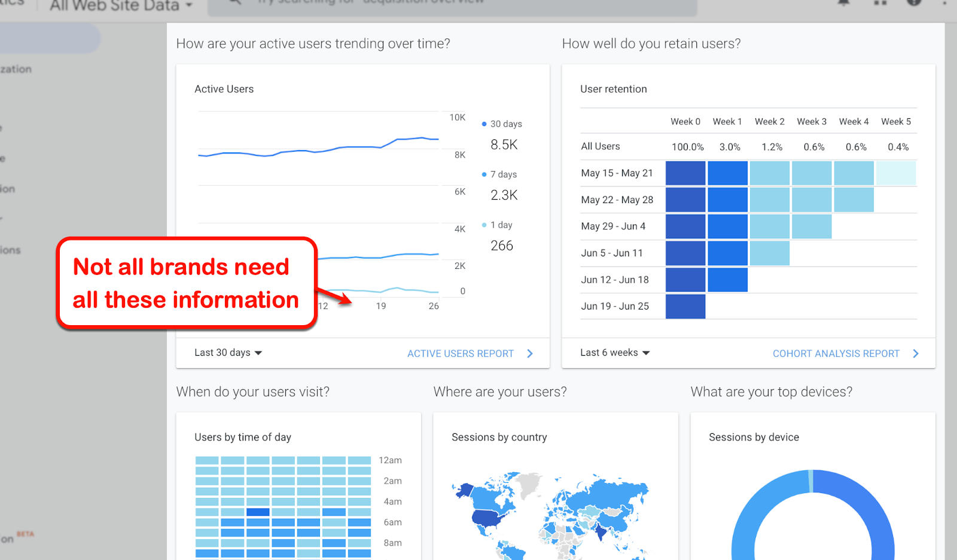This screenshot has width=957, height=560.
Task: Click the chevron arrow beside Cohort Analysis Report
Action: [x=916, y=353]
